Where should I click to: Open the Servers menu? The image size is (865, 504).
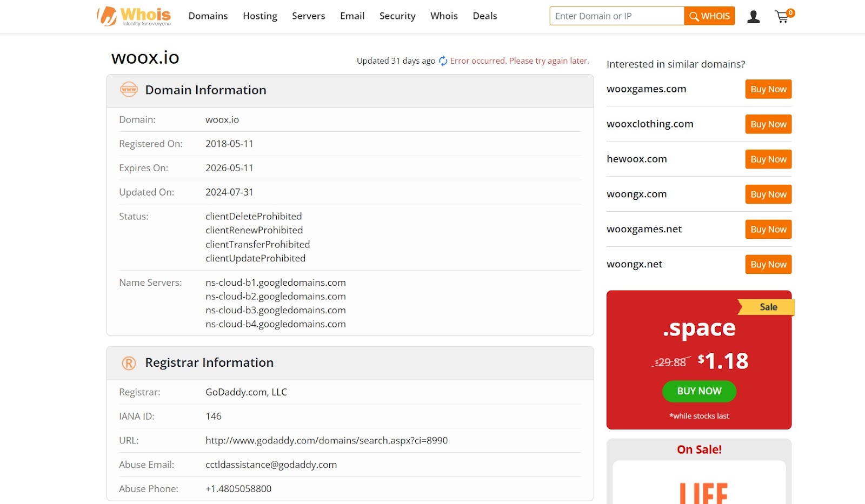click(308, 16)
